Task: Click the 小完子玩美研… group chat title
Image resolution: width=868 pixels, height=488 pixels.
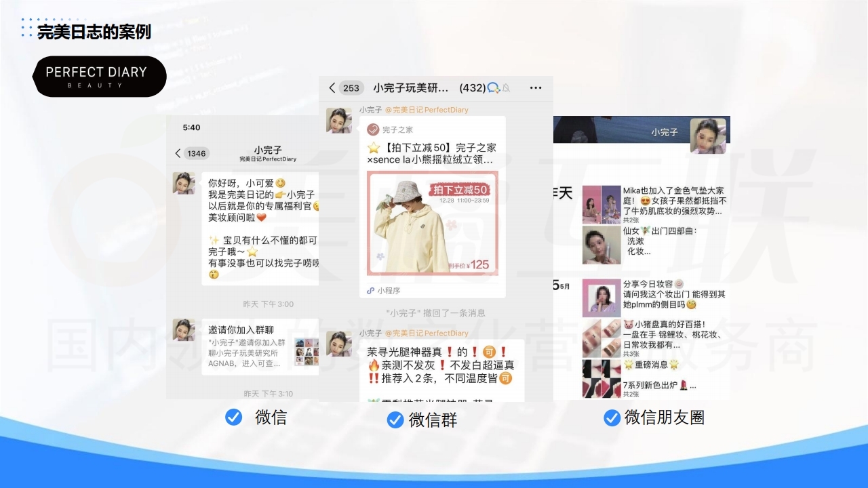Action: (x=411, y=87)
